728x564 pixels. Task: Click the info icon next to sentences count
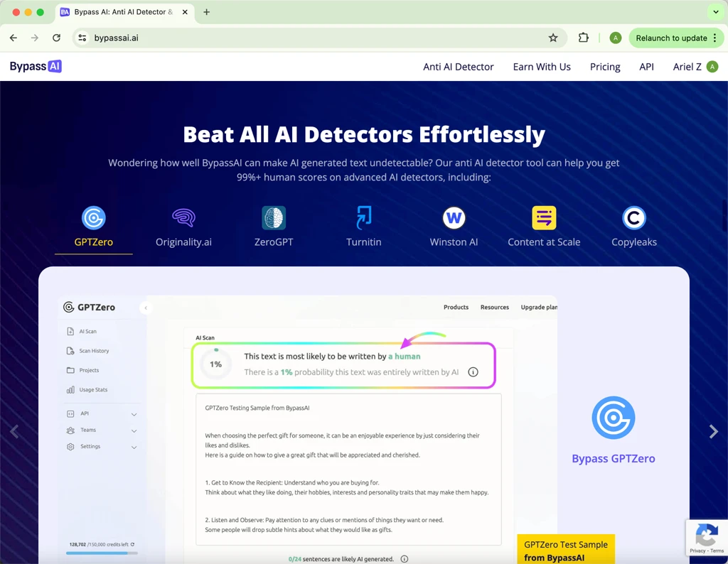coord(405,559)
